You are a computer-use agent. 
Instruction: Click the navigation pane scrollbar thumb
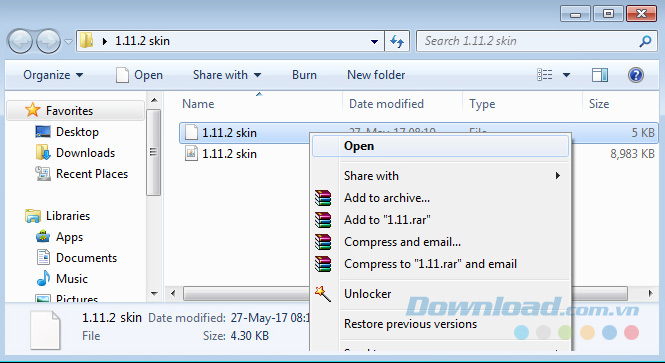pos(154,152)
